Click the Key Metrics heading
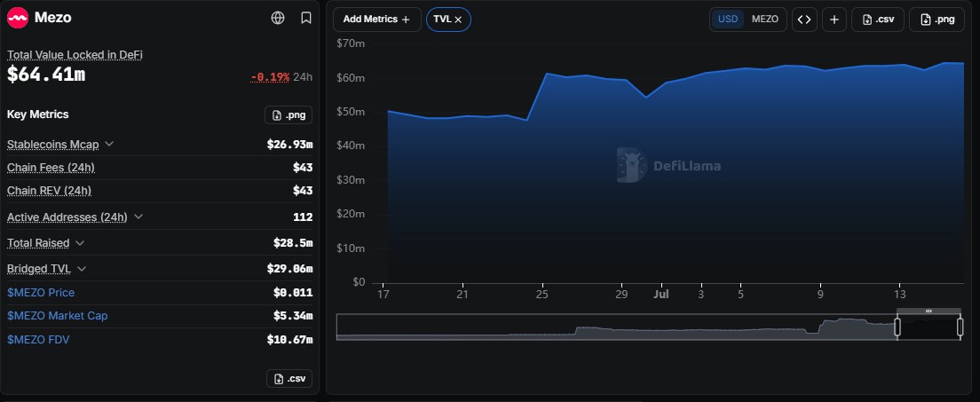Viewport: 980px width, 402px height. coord(37,114)
